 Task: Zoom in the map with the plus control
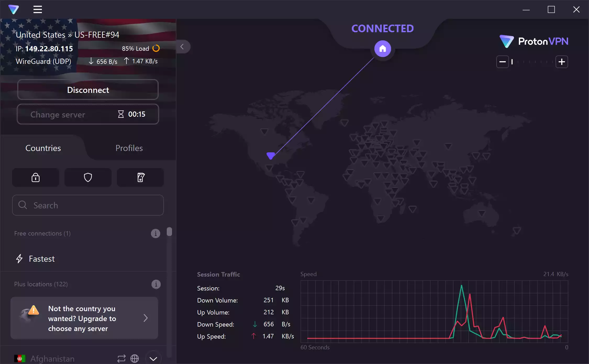(562, 62)
